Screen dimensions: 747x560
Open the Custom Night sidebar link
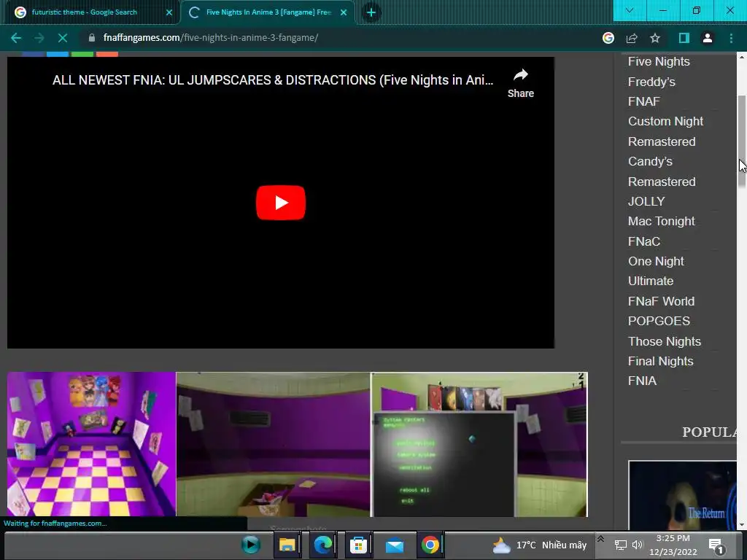(x=665, y=122)
